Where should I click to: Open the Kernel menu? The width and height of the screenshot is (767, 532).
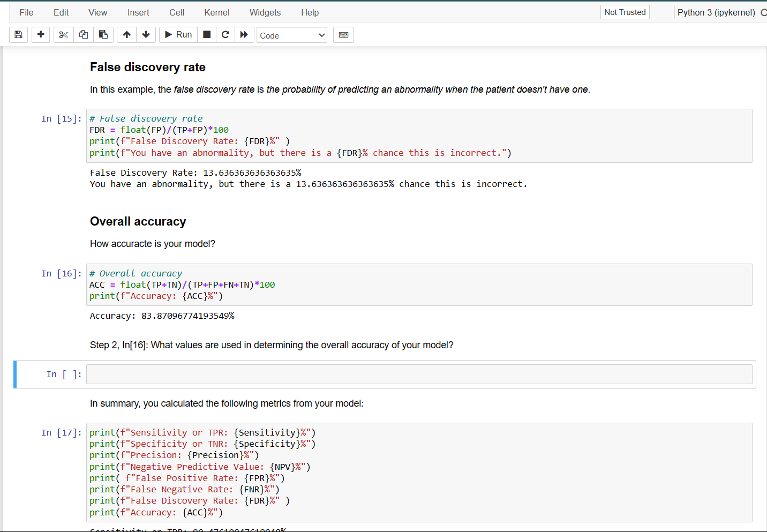pos(216,12)
